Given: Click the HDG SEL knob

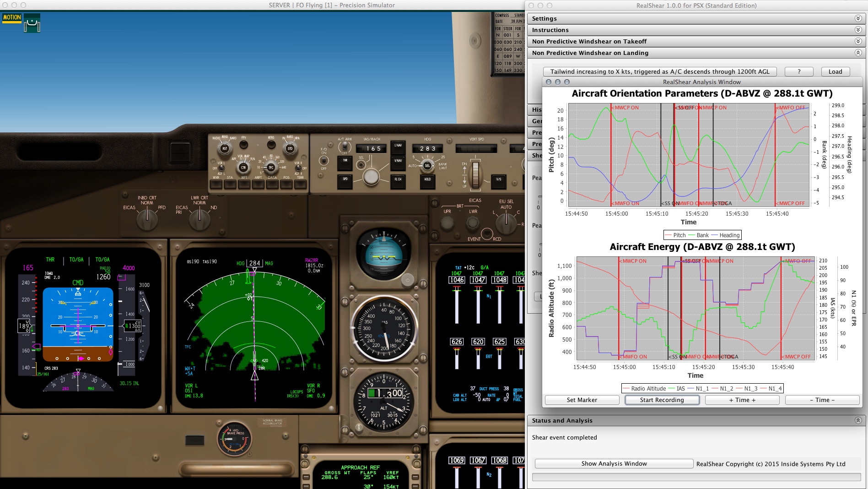Looking at the screenshot, I should point(427,166).
